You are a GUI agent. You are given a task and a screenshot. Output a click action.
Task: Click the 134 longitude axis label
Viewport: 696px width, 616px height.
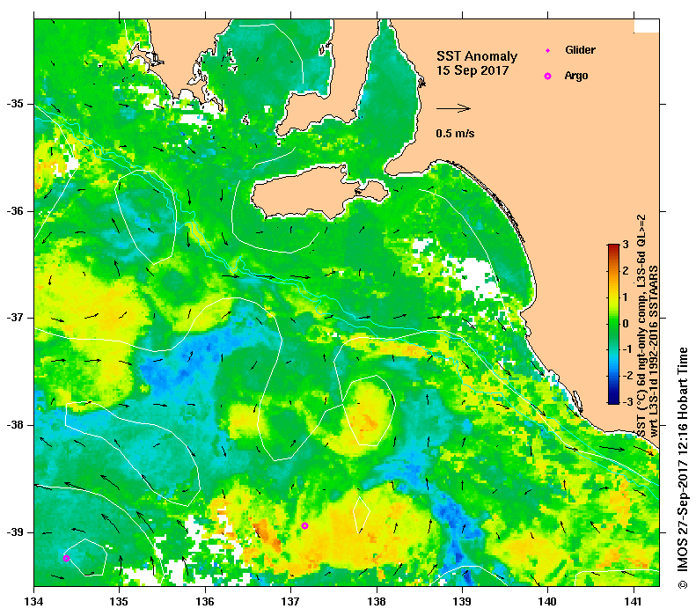click(34, 602)
